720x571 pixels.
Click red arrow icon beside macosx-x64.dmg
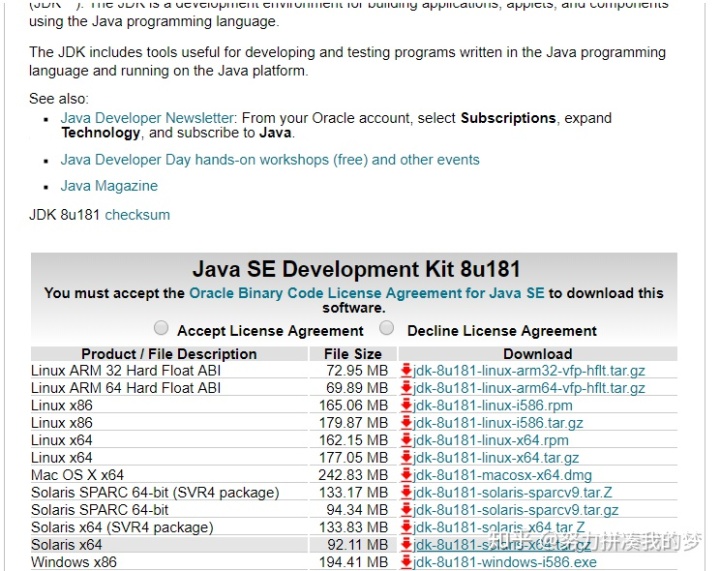[406, 475]
